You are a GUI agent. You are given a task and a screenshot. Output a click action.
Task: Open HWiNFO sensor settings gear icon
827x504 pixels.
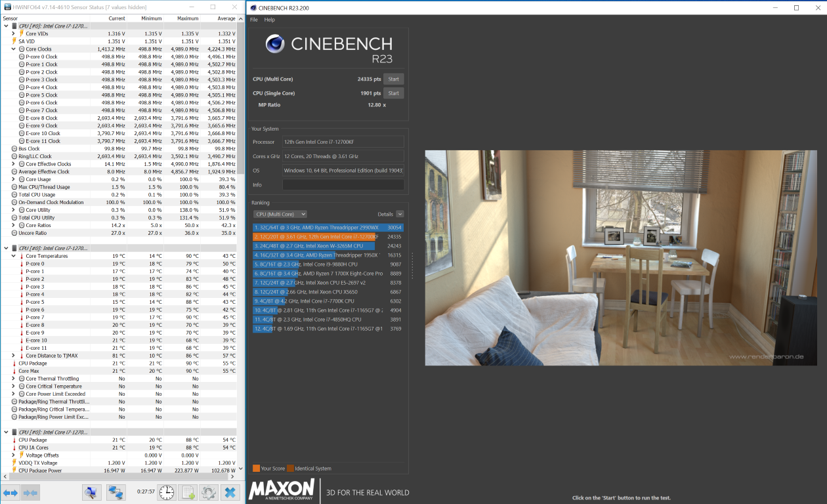pyautogui.click(x=209, y=492)
